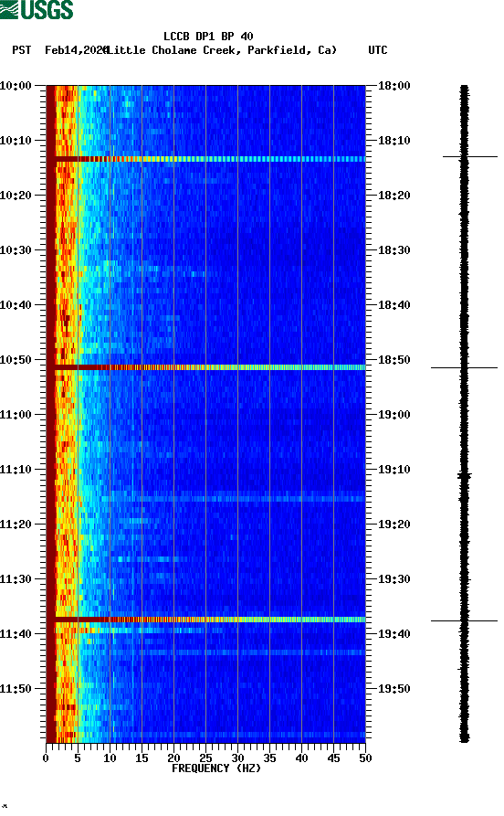Click the 20 Hz frequency tick label
Screen dimensions: 504x816
click(x=173, y=758)
